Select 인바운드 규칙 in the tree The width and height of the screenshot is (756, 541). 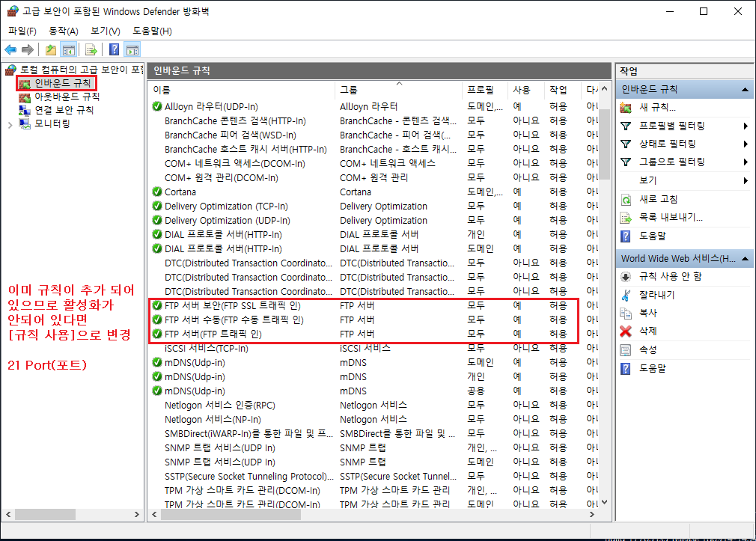coord(62,83)
